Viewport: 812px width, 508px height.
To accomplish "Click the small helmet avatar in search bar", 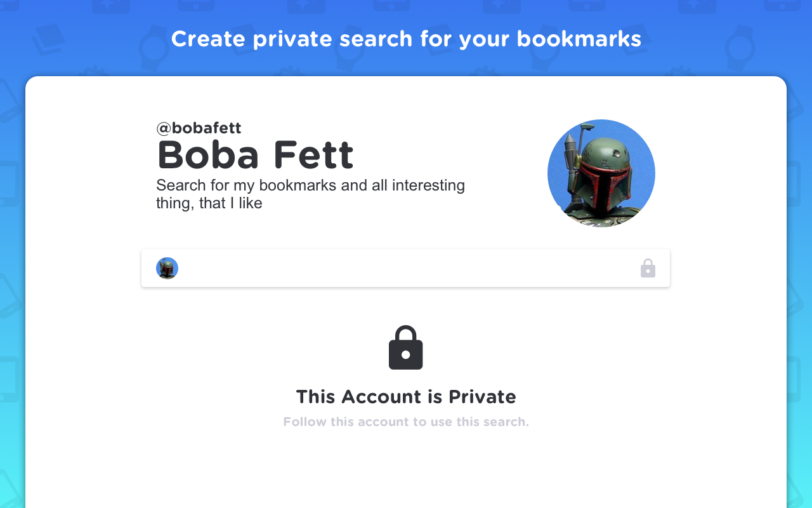I will (x=167, y=268).
